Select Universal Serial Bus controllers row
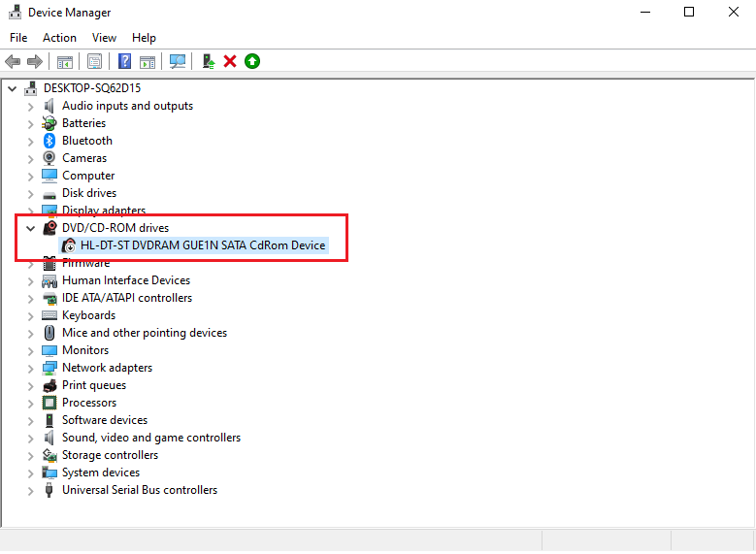Screen dimensions: 756x554 (140, 490)
